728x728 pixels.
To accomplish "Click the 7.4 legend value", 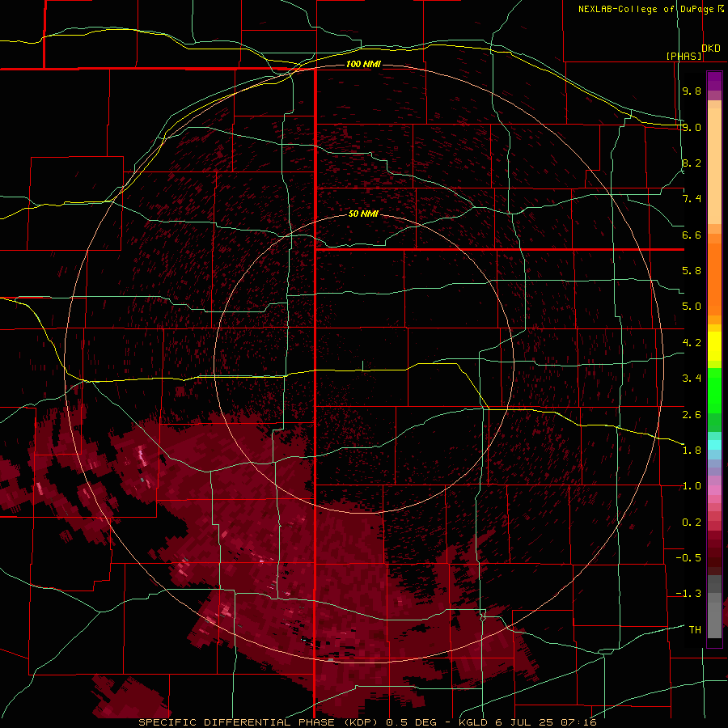I will [692, 199].
